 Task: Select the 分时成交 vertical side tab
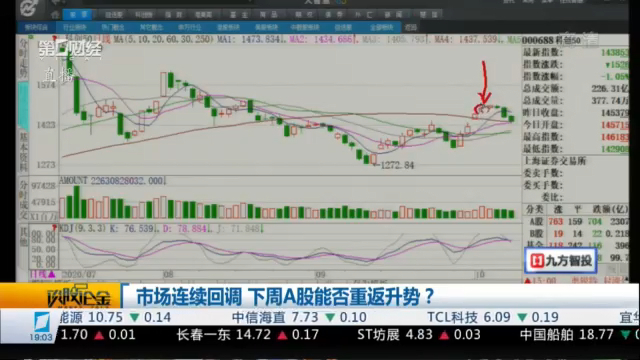[x=23, y=196]
